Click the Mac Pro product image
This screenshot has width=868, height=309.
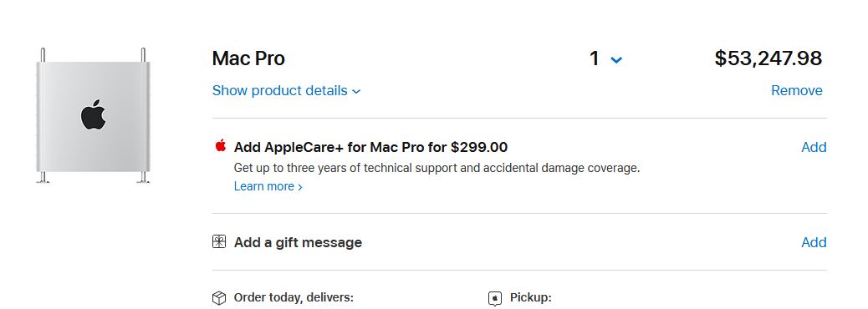[x=93, y=115]
